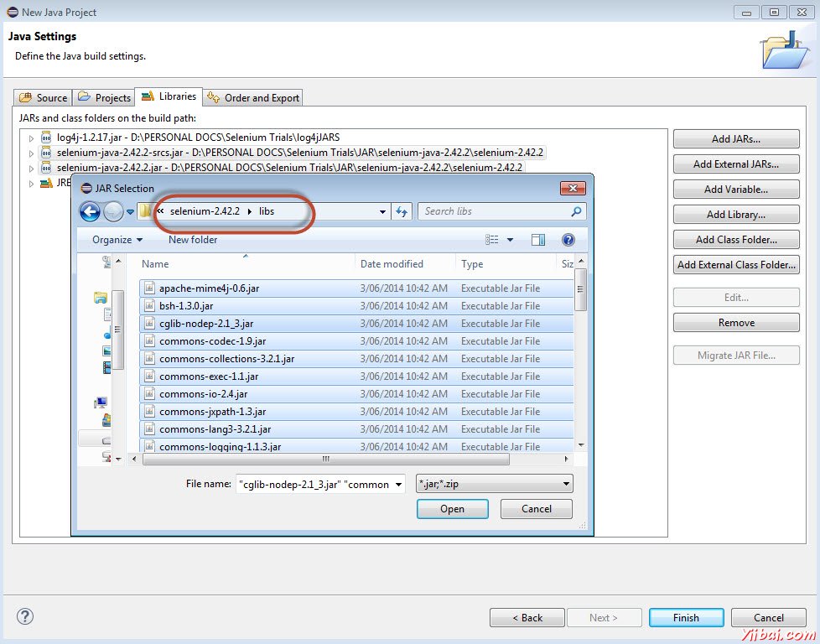Click the JAR icon beside cglib-nodep-2.1_3.jar
Image resolution: width=820 pixels, height=644 pixels.
pos(151,323)
